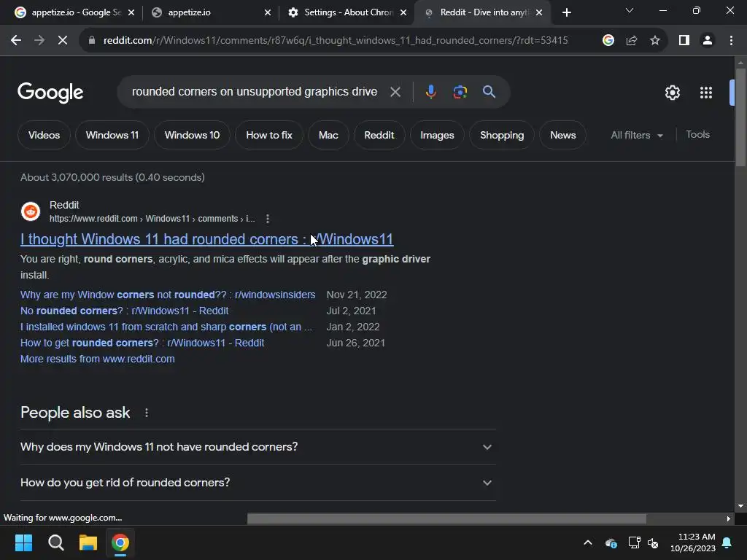Image resolution: width=747 pixels, height=560 pixels.
Task: Open Chrome profile icon
Action: 708,41
